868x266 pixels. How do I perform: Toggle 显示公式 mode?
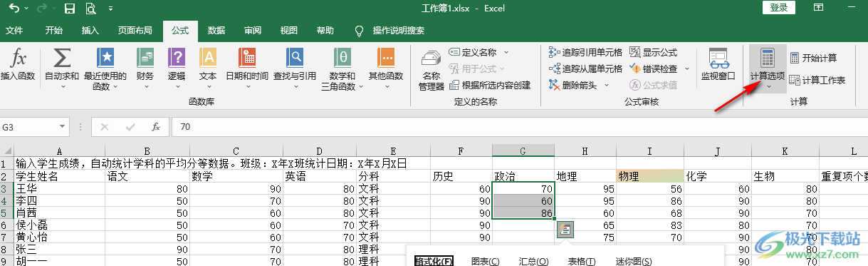pos(653,52)
